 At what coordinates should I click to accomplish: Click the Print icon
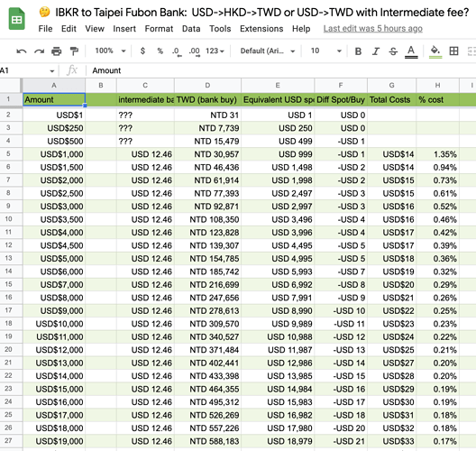[x=57, y=51]
